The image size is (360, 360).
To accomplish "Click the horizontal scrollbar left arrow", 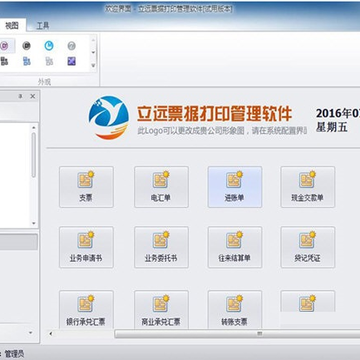I will (x=51, y=333).
